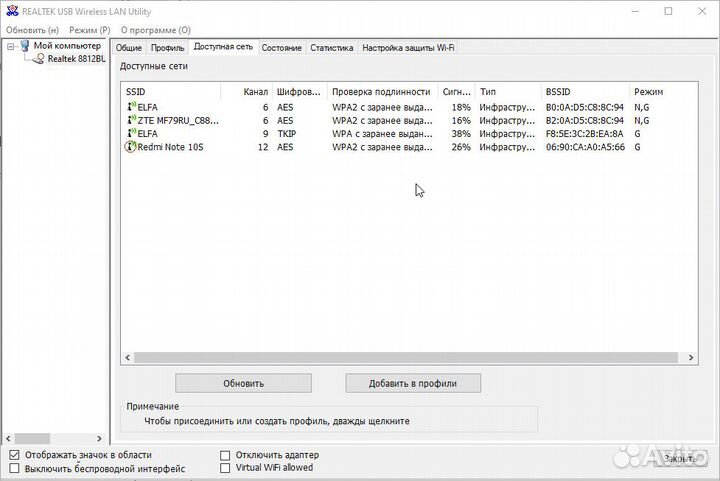Viewport: 720px width, 481px height.
Task: Click the 'TKIP' encryption cell
Action: 287,134
